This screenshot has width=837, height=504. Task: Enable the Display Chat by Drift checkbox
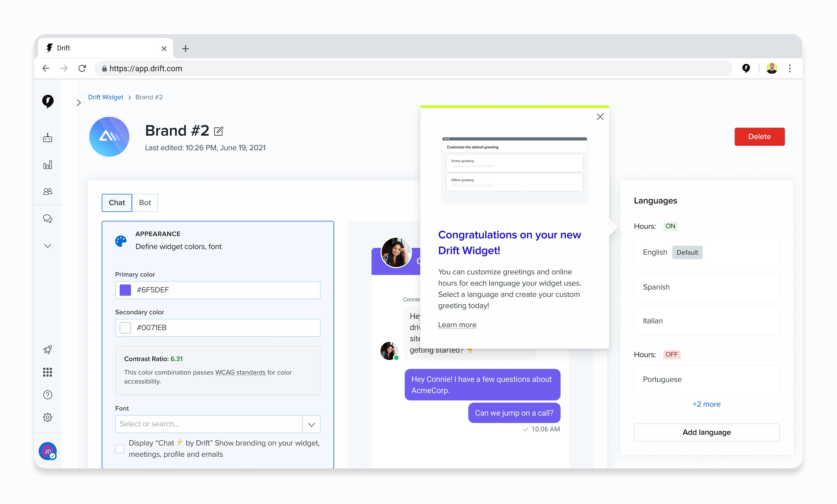coord(120,448)
